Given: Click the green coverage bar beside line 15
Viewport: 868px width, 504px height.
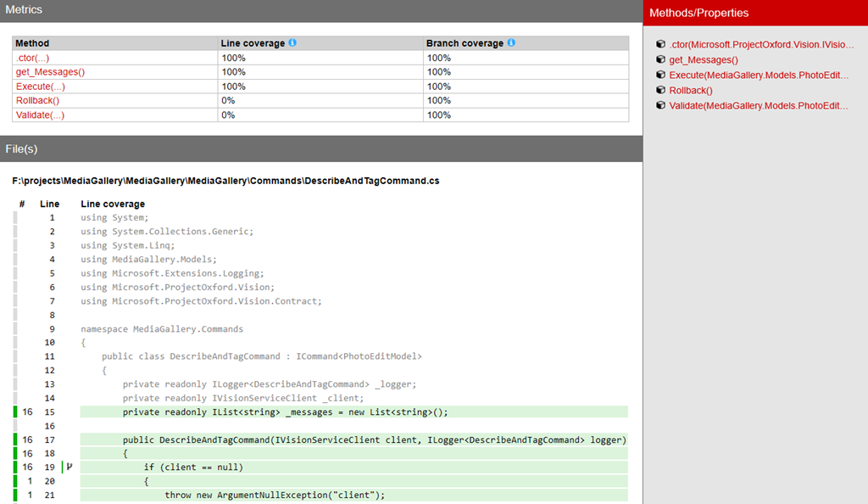Looking at the screenshot, I should [15, 412].
